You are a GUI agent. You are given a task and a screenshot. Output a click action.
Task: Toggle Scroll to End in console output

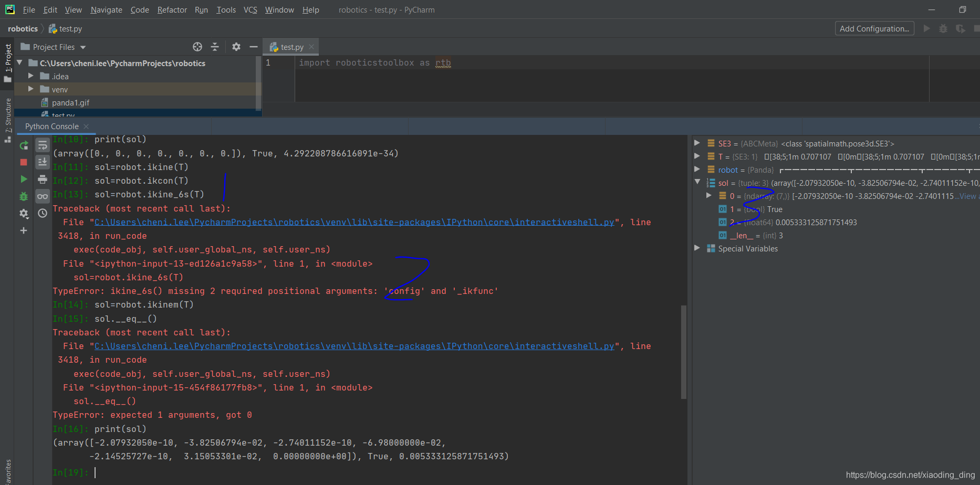[43, 162]
